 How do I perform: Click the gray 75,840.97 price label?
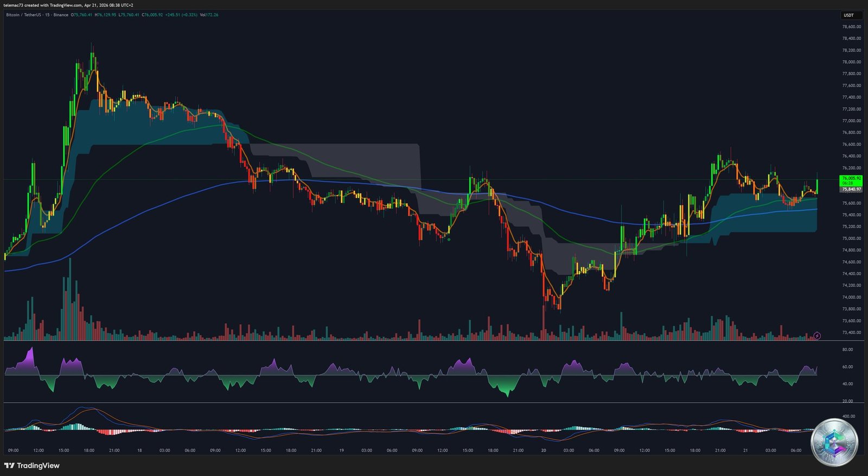pos(851,189)
